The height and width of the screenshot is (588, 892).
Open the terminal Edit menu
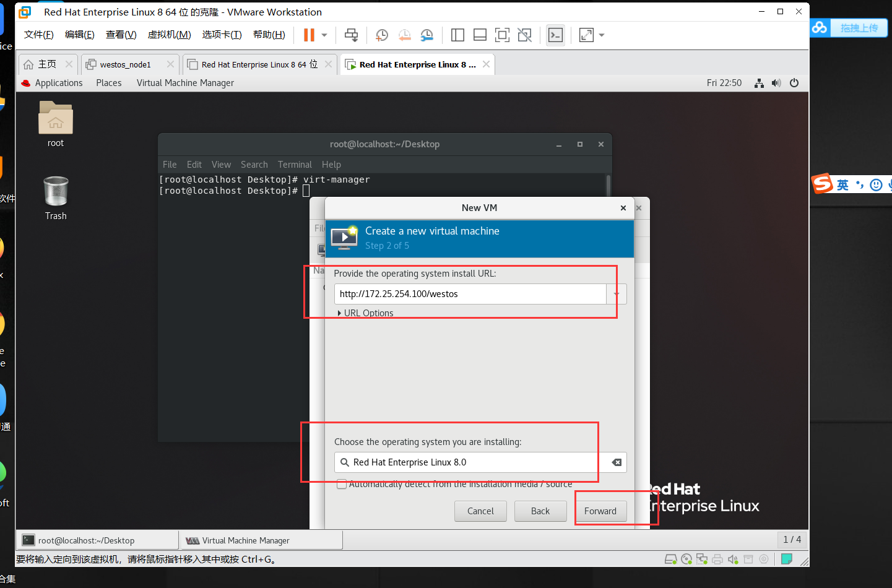[194, 165]
